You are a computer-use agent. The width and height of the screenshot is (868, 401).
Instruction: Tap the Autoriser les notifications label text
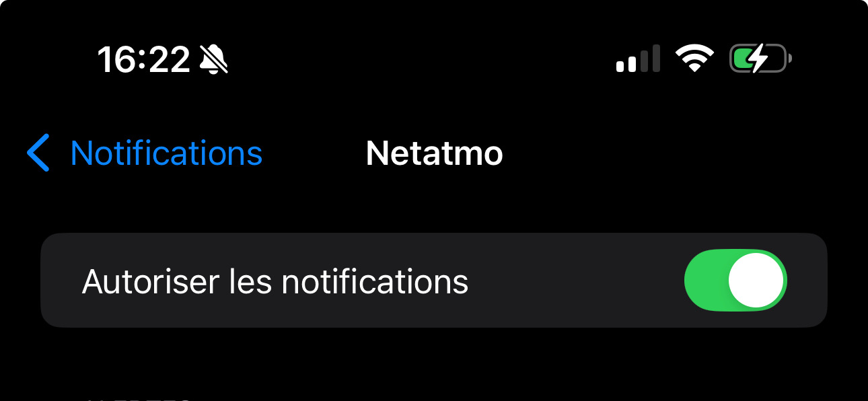tap(275, 281)
